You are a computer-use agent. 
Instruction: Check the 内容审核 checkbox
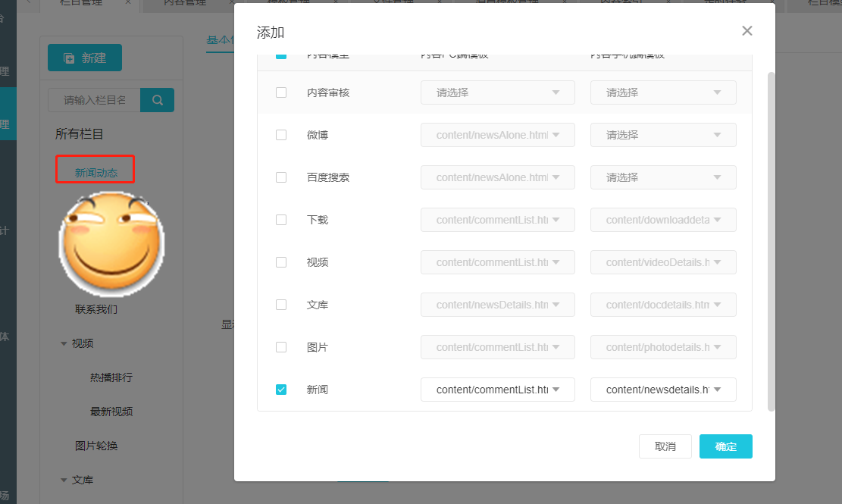tap(281, 92)
